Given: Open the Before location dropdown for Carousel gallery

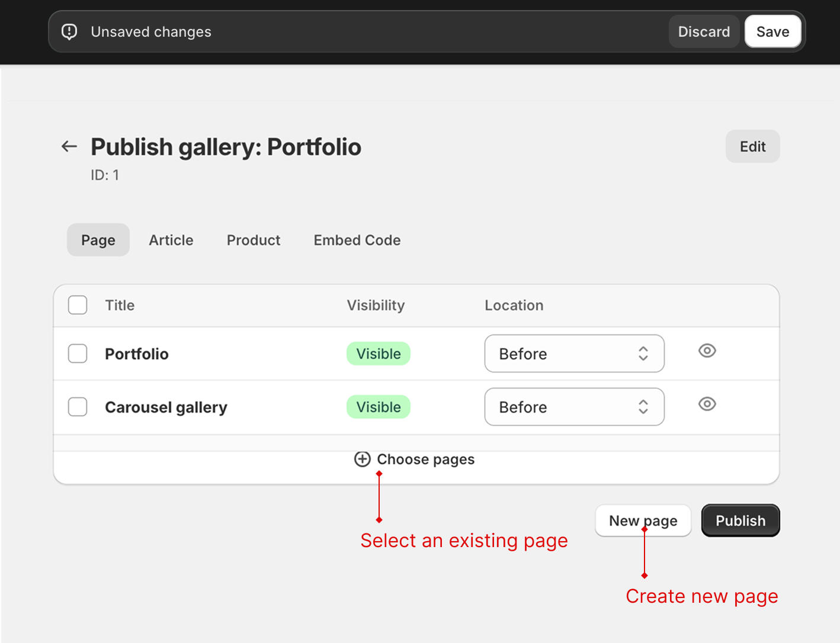Looking at the screenshot, I should (x=574, y=407).
